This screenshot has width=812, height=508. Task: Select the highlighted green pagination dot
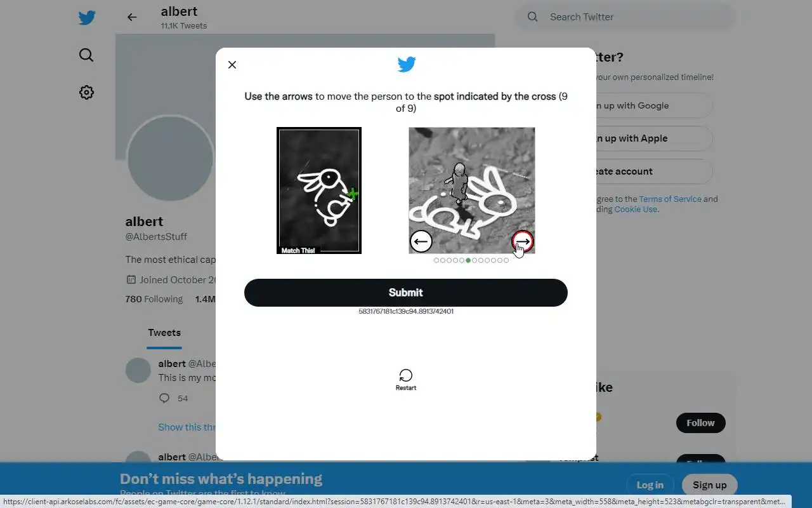click(468, 260)
